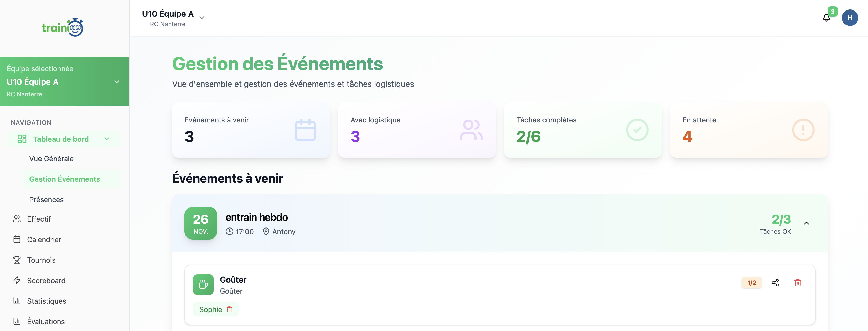868x331 pixels.
Task: Collapse the entrain hebdo event details
Action: (807, 223)
